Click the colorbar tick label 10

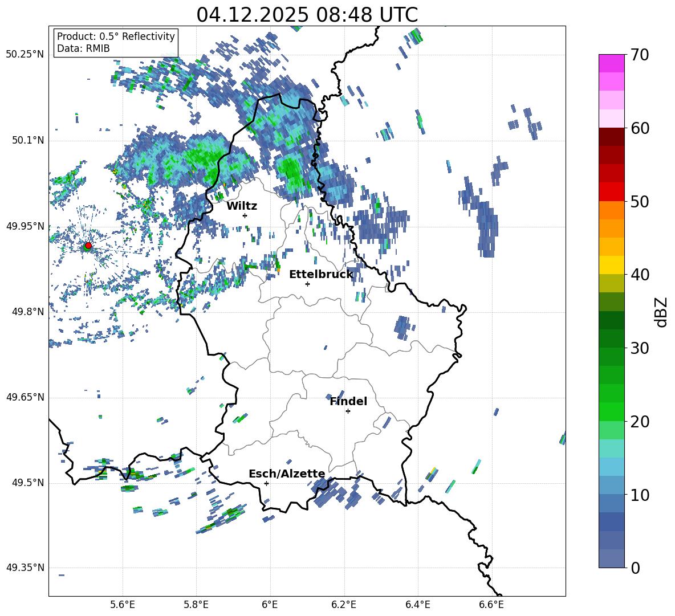pos(640,495)
